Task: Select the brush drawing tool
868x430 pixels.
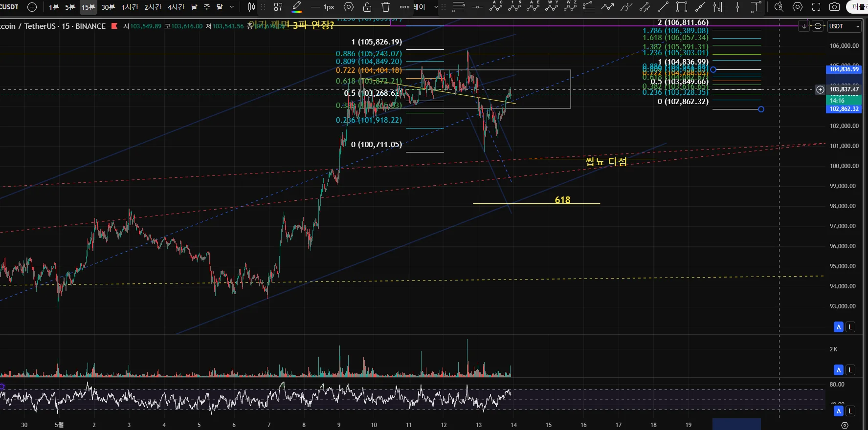Action: (x=626, y=7)
